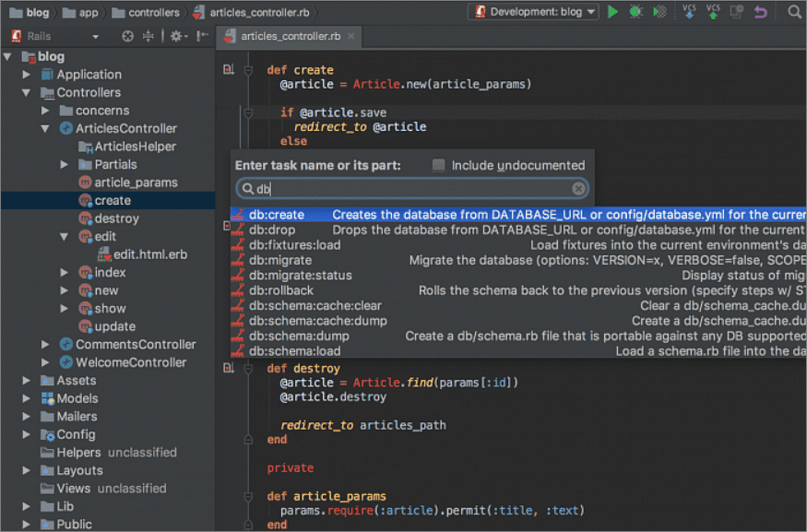Hide the Project tool window
Viewport: 807px width, 532px height.
(x=199, y=35)
